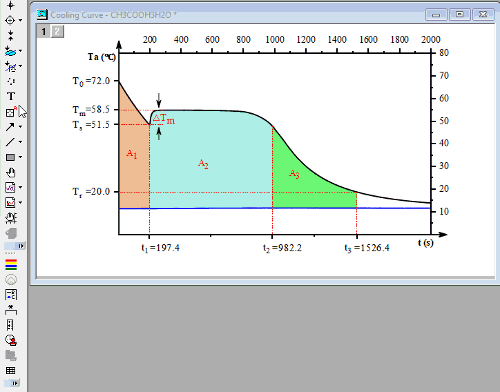This screenshot has width=500, height=392.
Task: Select the Screen Reader crosshair tool
Action: click(x=10, y=5)
